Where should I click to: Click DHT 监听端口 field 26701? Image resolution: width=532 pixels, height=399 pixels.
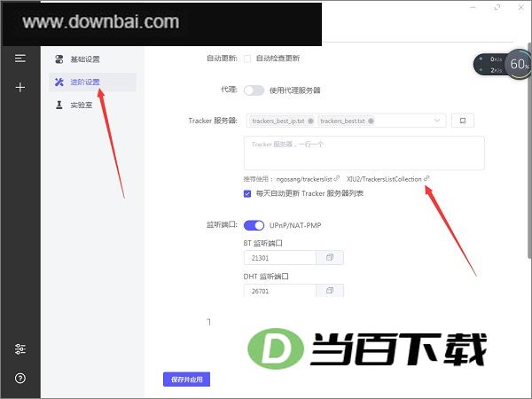click(280, 291)
